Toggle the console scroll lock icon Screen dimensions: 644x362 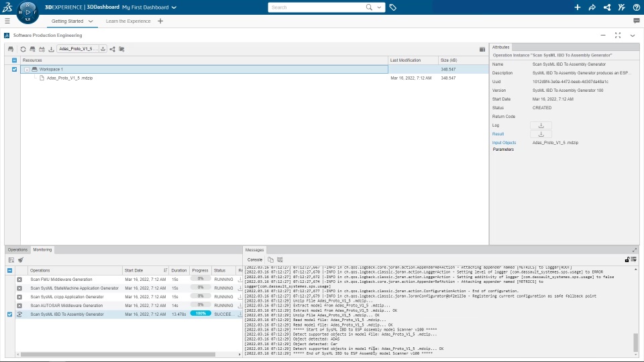pyautogui.click(x=627, y=259)
